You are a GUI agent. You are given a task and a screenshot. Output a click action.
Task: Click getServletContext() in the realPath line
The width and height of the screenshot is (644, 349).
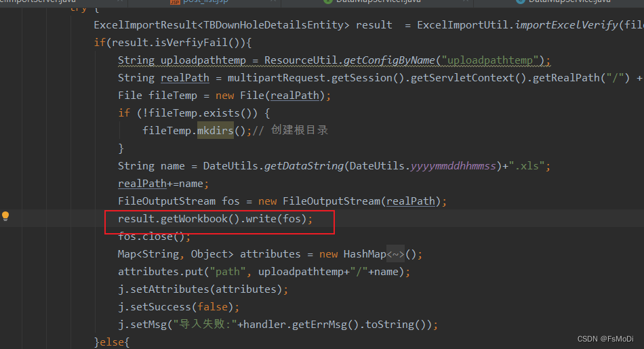[468, 78]
